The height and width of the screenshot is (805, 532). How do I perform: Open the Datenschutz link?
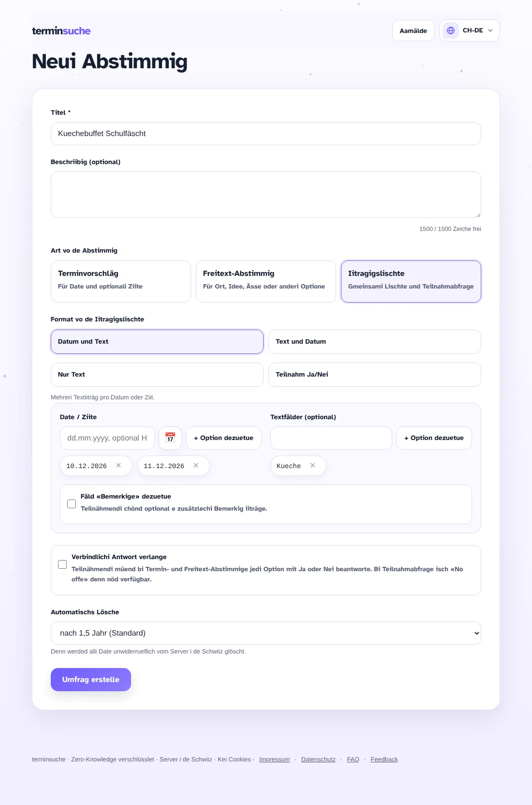tap(318, 759)
